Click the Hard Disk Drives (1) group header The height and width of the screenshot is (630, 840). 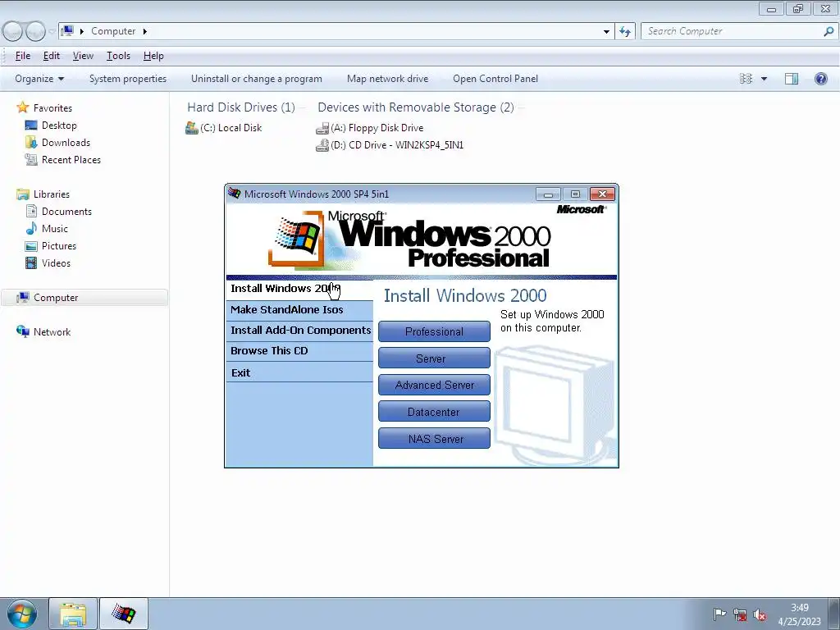pyautogui.click(x=241, y=107)
